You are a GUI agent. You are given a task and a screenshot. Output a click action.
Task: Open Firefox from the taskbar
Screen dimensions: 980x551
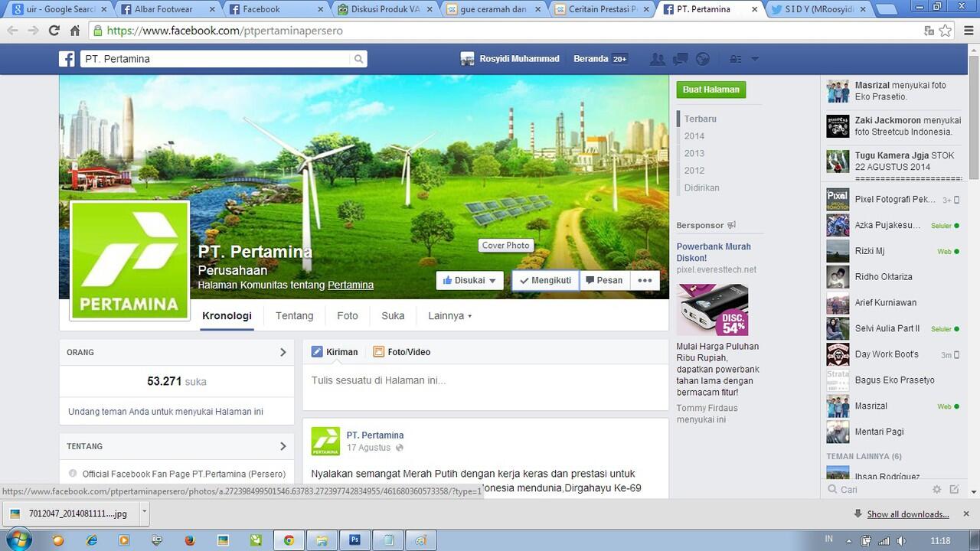click(190, 540)
